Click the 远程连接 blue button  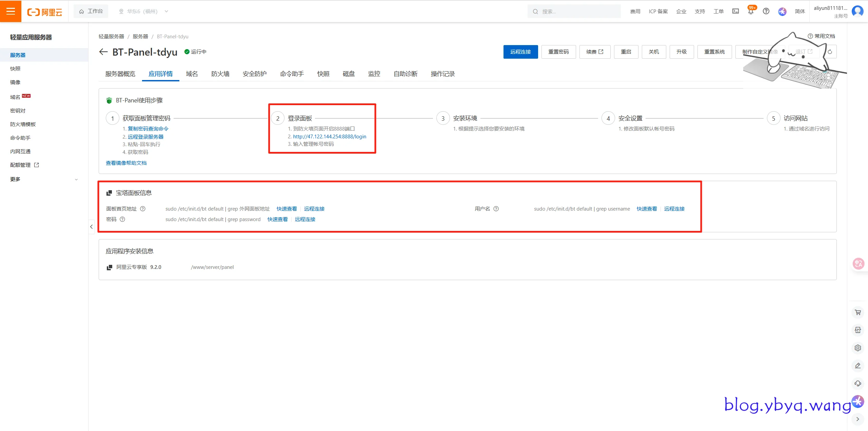click(x=520, y=52)
